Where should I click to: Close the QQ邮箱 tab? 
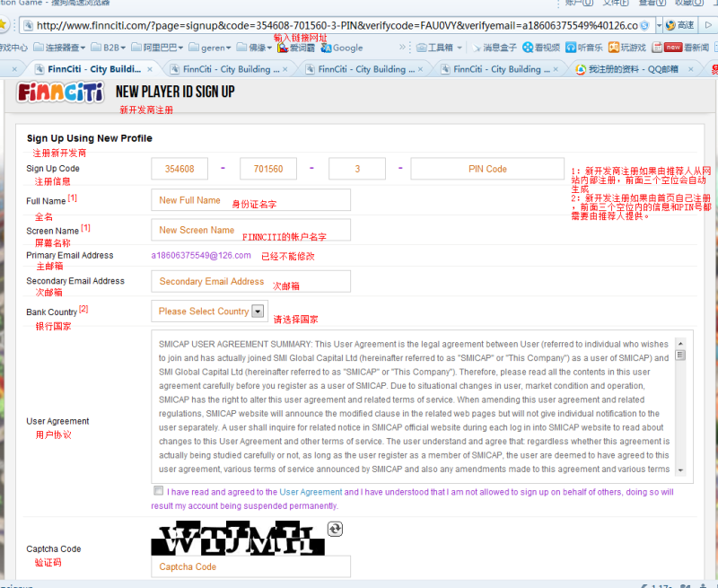coord(691,69)
